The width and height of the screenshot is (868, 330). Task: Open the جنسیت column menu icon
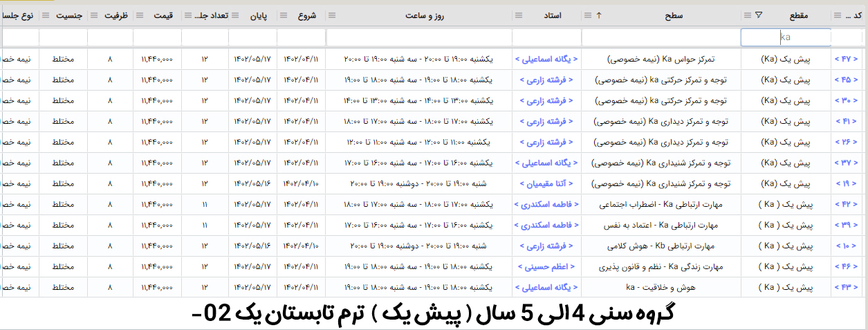click(x=46, y=15)
